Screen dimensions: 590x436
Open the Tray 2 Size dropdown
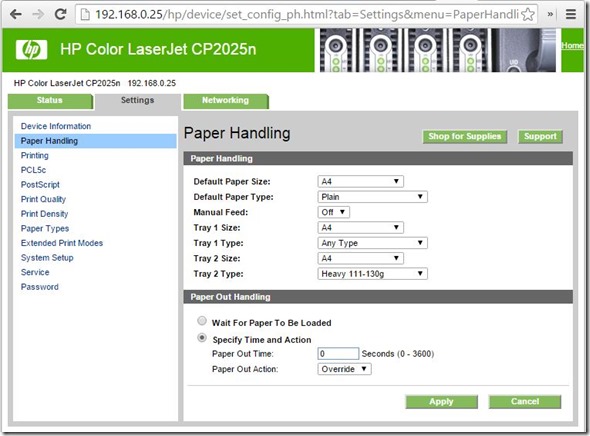tap(360, 258)
